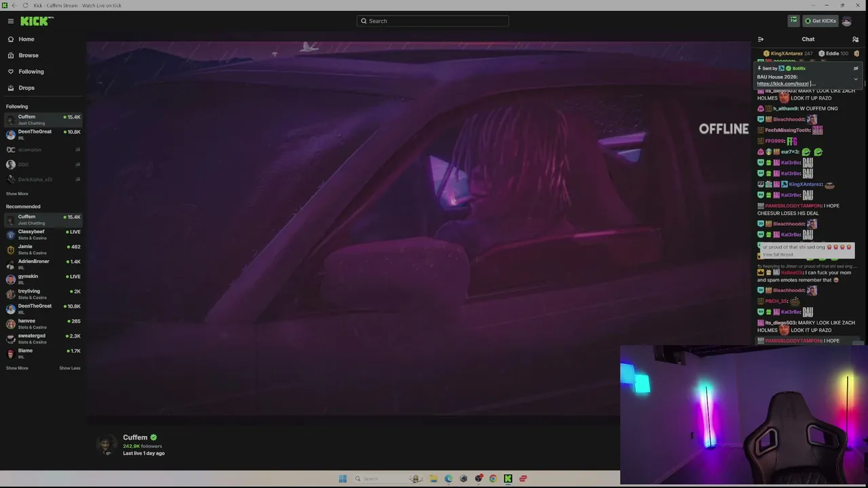Click the Following heart icon
Viewport: 868px width, 488px height.
coord(11,72)
